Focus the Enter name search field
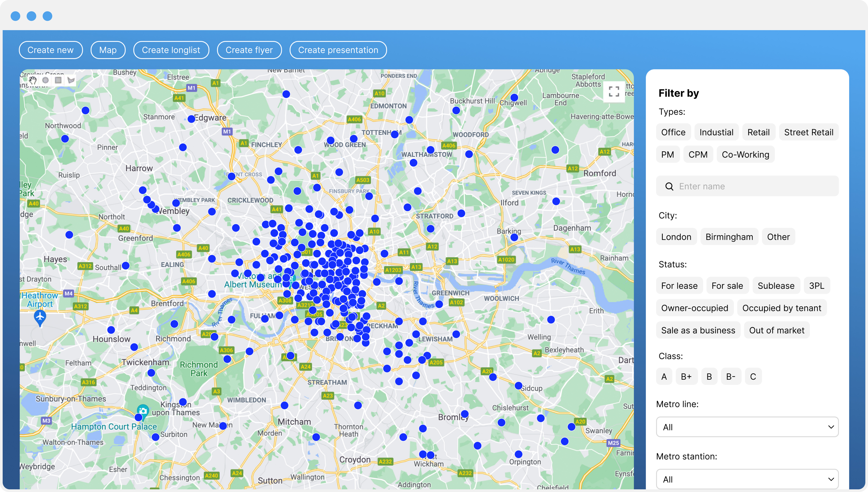The width and height of the screenshot is (868, 492). [x=747, y=186]
